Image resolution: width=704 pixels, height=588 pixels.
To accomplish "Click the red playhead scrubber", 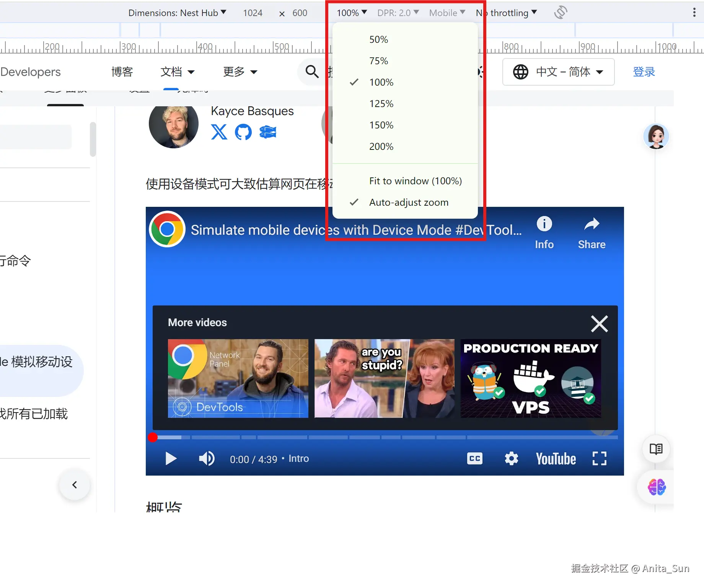I will (153, 437).
